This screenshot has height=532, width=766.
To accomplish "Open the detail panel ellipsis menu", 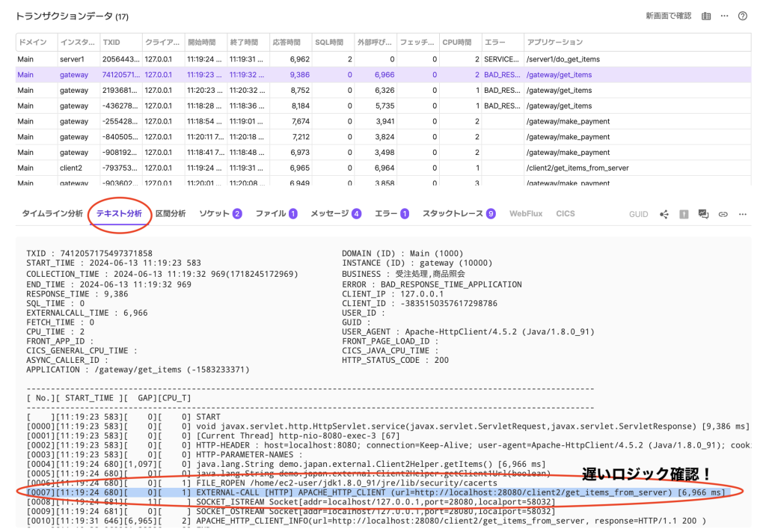I will click(x=743, y=214).
